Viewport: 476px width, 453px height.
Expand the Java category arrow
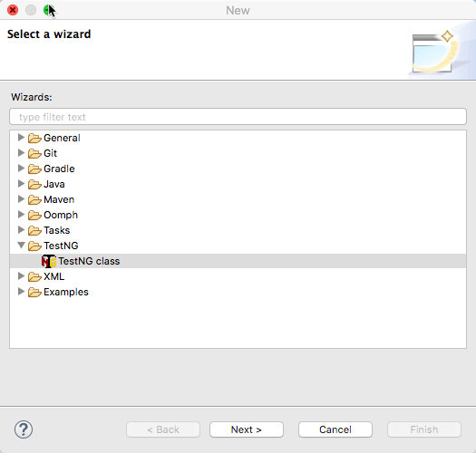pyautogui.click(x=21, y=184)
